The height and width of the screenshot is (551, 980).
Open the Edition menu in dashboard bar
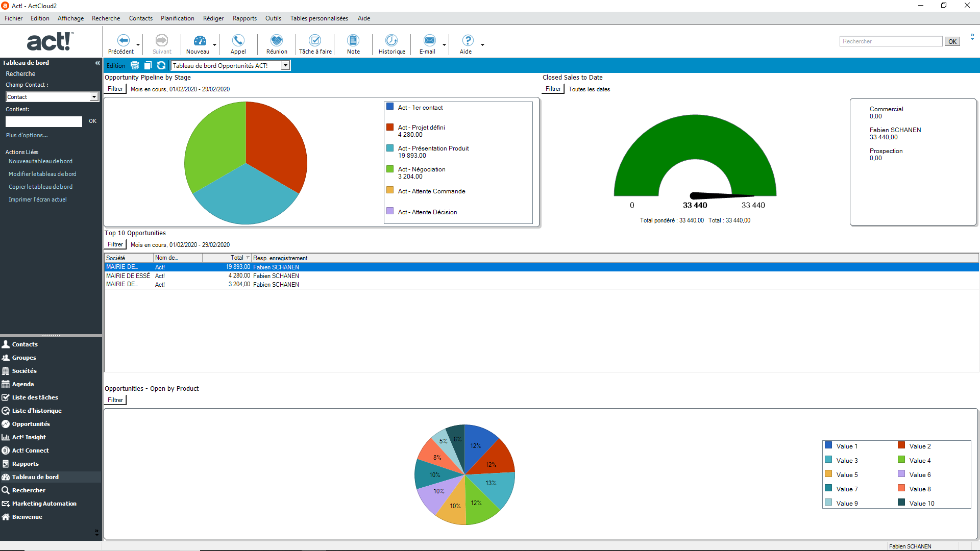(116, 65)
